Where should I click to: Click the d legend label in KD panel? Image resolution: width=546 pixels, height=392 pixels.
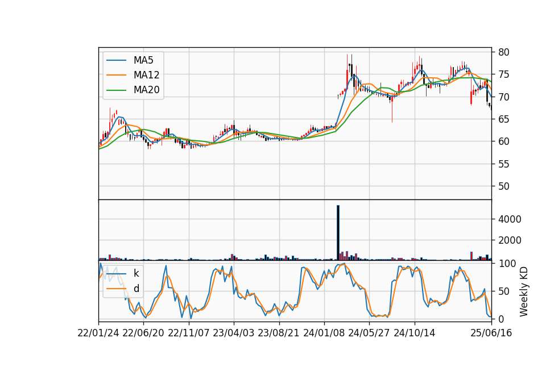(136, 289)
